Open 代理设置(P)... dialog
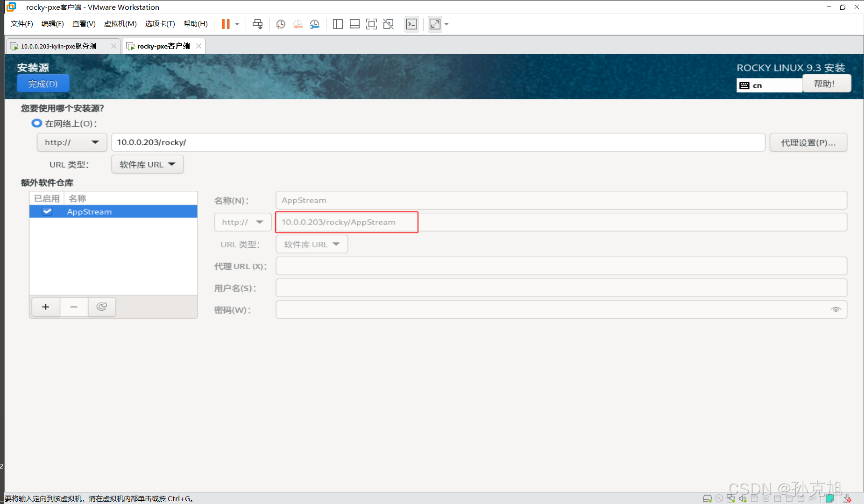 tap(808, 142)
